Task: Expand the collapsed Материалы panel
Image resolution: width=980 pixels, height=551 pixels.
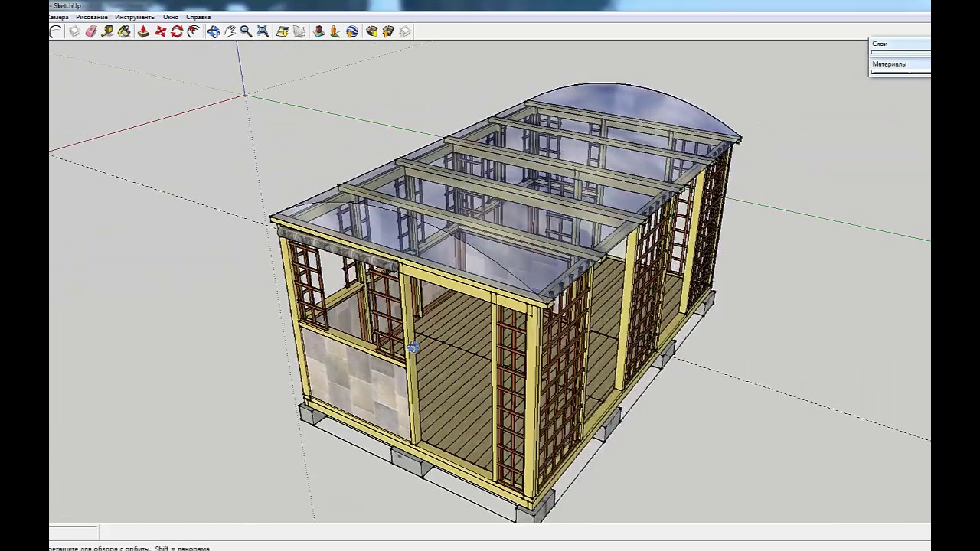Action: [x=900, y=64]
